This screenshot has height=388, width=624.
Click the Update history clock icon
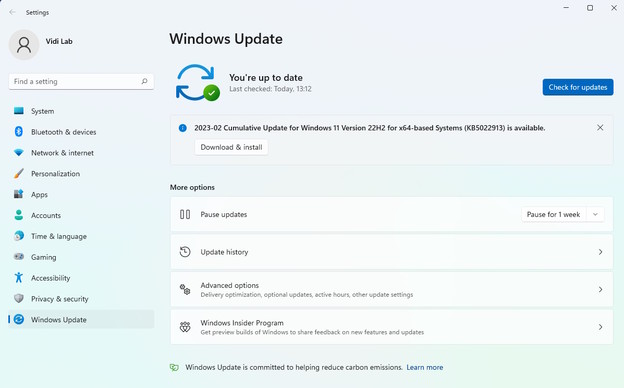(185, 252)
